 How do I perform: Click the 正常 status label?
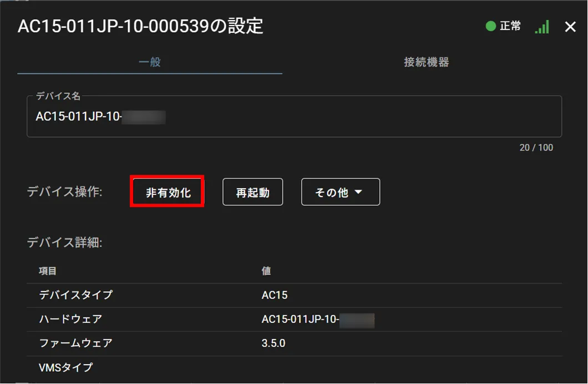click(x=510, y=26)
